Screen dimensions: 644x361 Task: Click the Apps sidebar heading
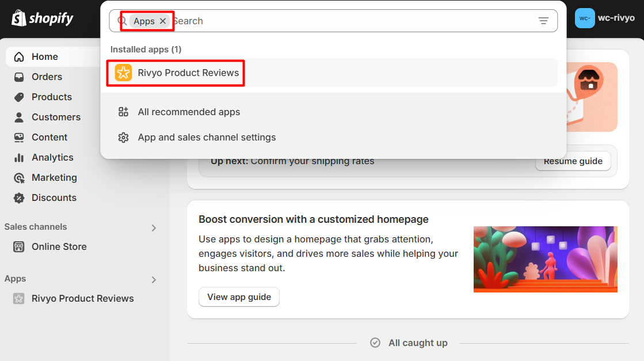[x=15, y=279]
